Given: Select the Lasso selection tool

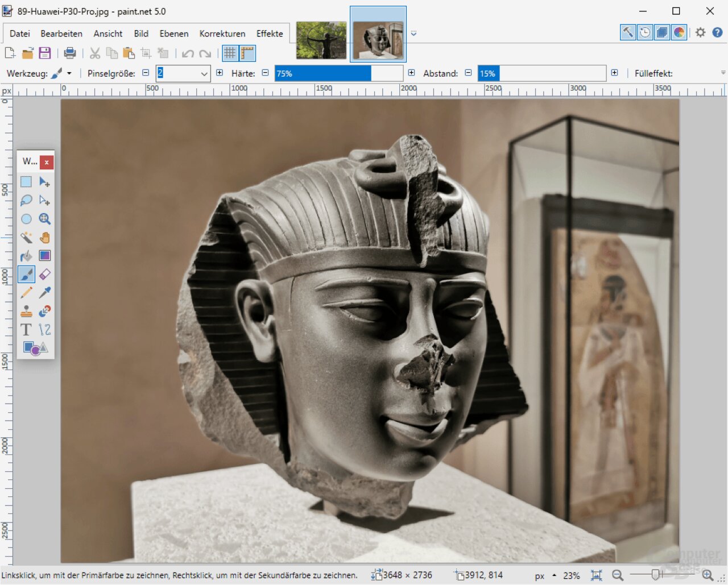Looking at the screenshot, I should point(26,201).
